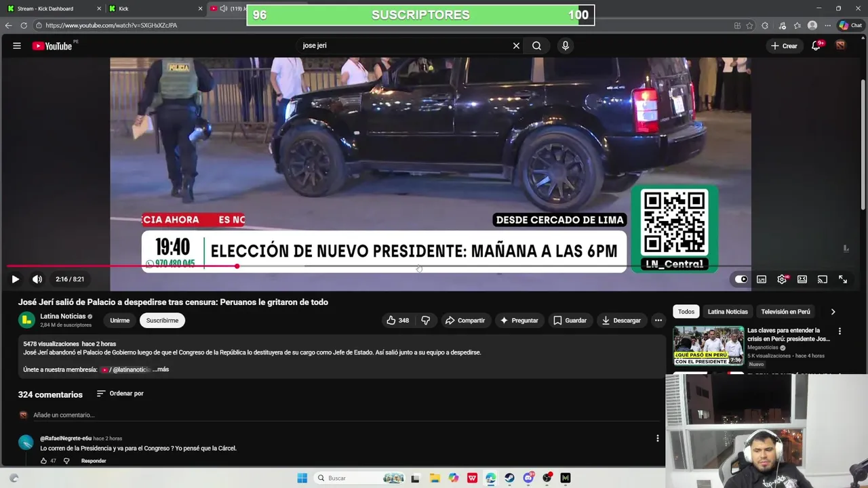Close the 'Stream - Kick Dashboard' tab

[99, 8]
